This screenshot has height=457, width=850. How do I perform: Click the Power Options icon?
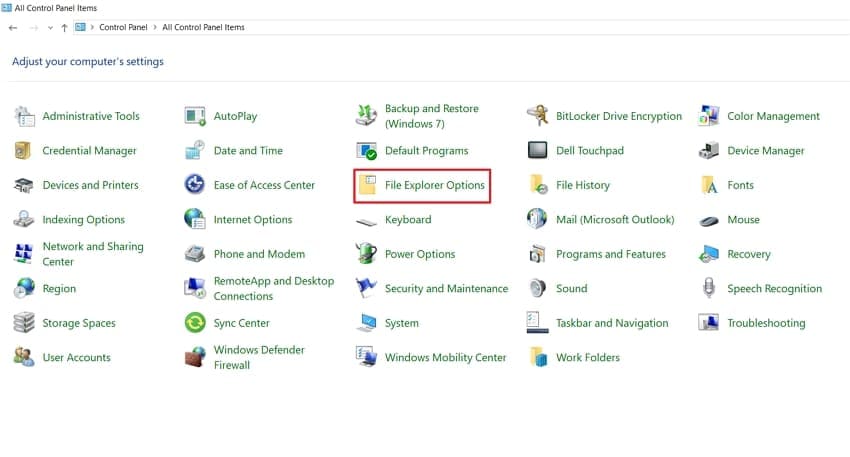366,254
